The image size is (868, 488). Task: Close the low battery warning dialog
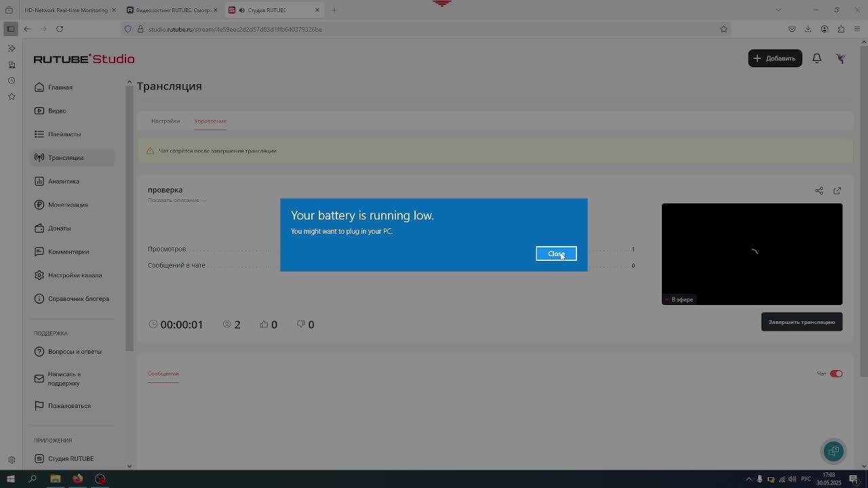tap(556, 253)
